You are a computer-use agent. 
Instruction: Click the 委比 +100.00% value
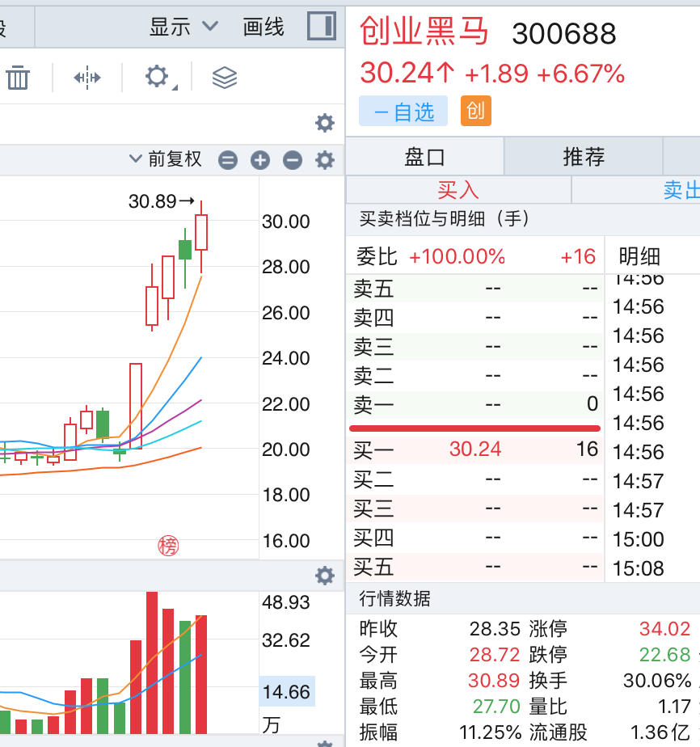coord(458,256)
